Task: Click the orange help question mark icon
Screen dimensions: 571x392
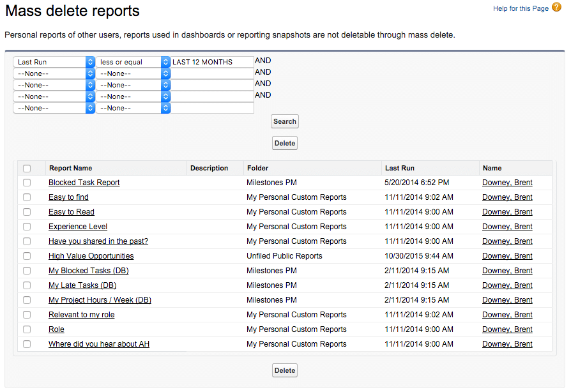Action: point(557,8)
